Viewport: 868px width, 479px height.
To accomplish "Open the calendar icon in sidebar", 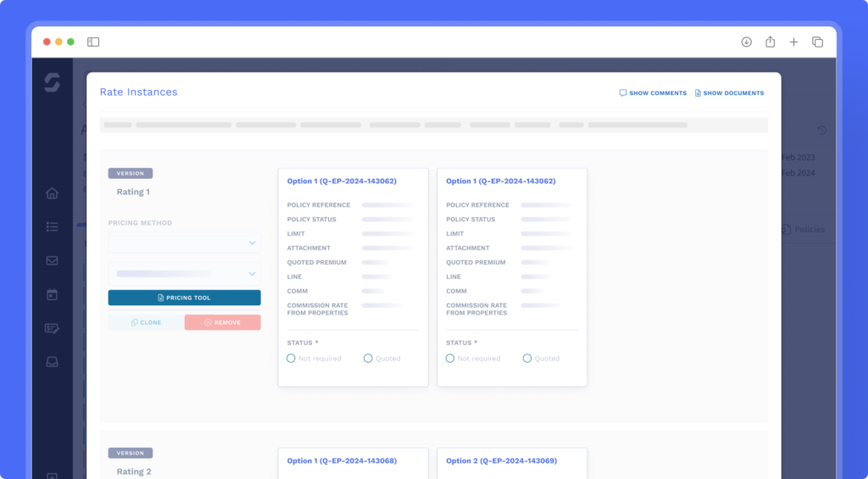I will click(x=52, y=294).
